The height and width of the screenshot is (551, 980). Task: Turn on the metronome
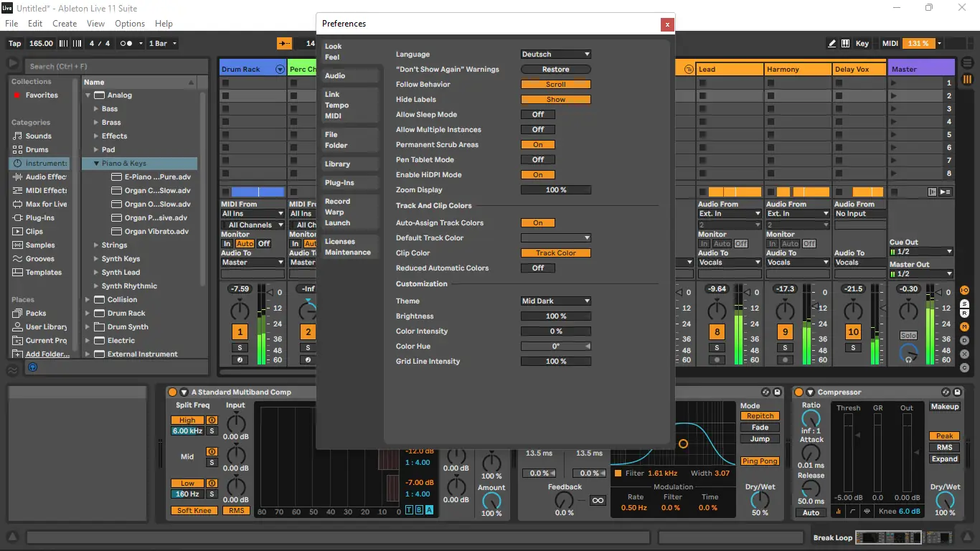pos(126,44)
